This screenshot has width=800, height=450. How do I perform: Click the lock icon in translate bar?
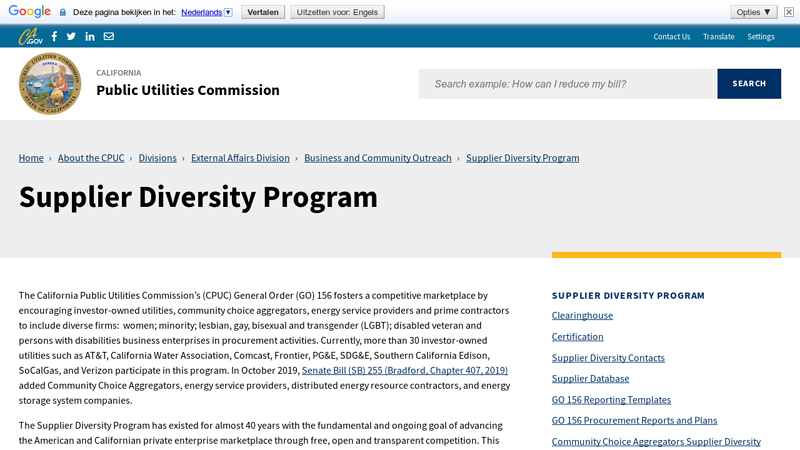coord(63,12)
